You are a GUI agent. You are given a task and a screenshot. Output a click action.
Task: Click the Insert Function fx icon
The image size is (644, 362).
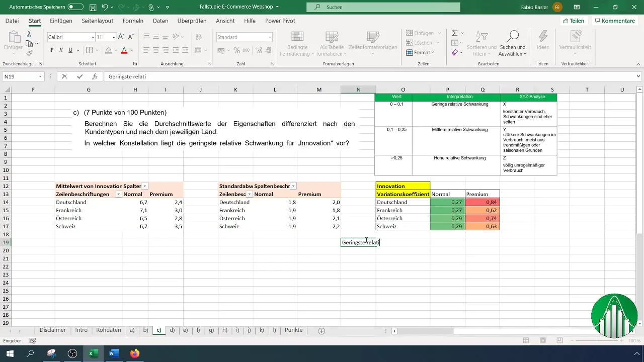(95, 76)
